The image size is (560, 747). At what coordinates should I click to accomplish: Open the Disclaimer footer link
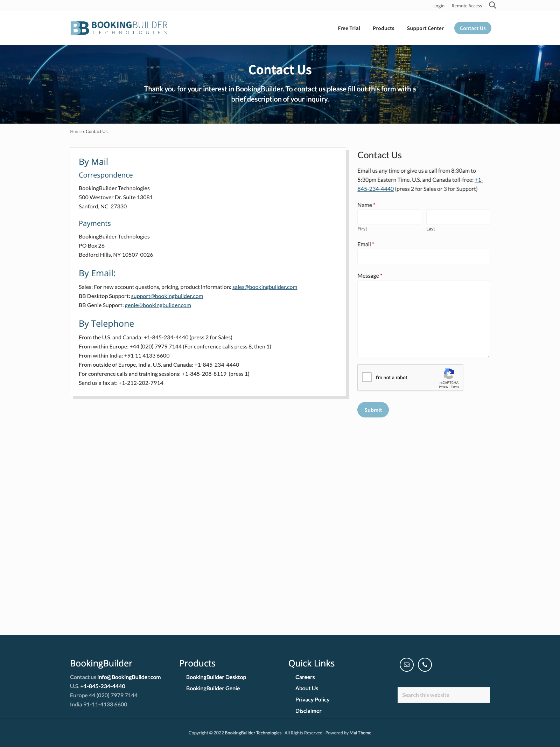pyautogui.click(x=308, y=711)
